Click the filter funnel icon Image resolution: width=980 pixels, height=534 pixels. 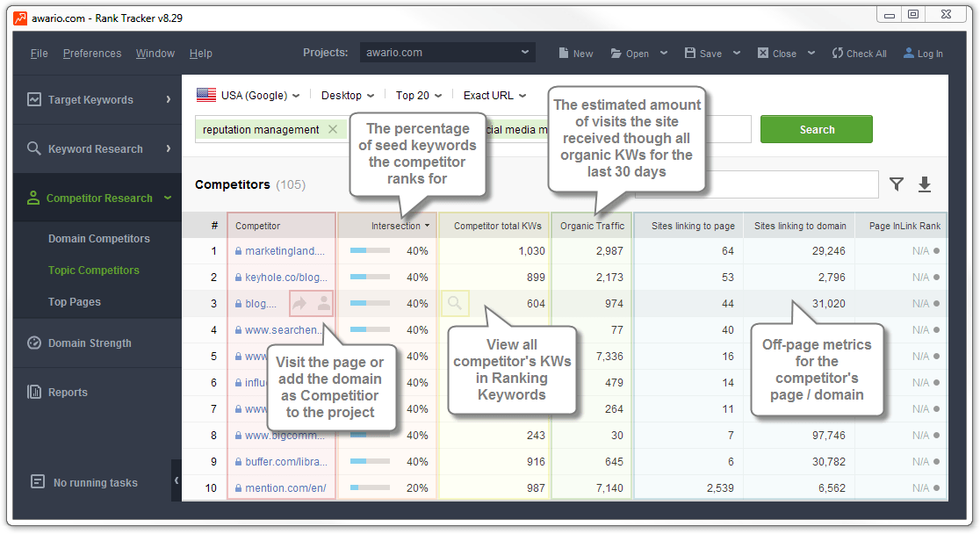click(x=897, y=184)
